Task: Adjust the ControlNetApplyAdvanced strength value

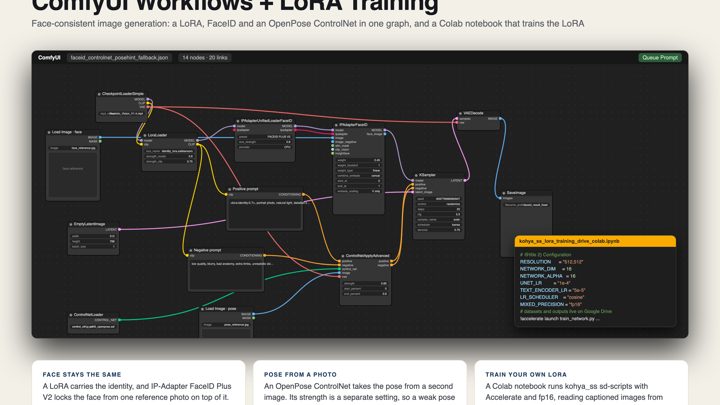Action: (x=366, y=283)
